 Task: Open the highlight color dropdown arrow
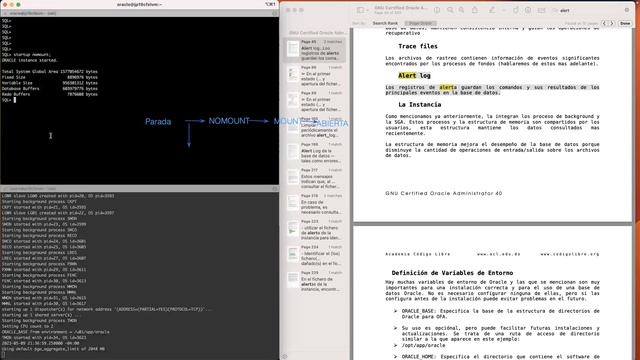tap(503, 10)
